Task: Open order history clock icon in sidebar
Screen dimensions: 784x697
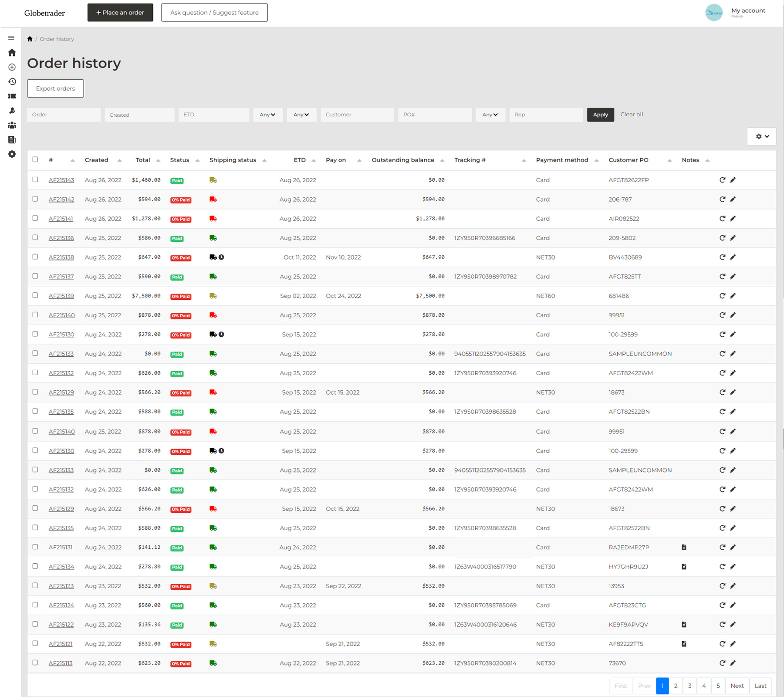Action: click(12, 81)
